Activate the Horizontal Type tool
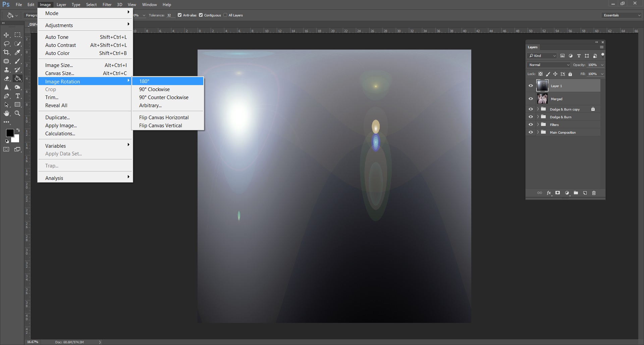644x345 pixels. tap(17, 96)
